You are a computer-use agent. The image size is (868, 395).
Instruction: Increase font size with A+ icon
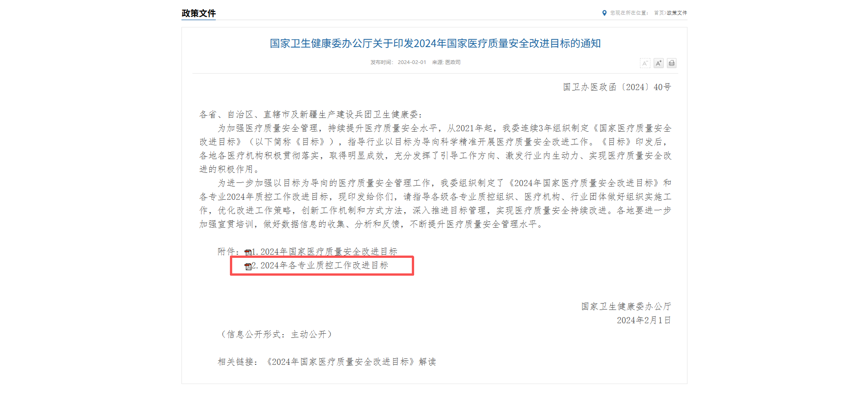(658, 63)
